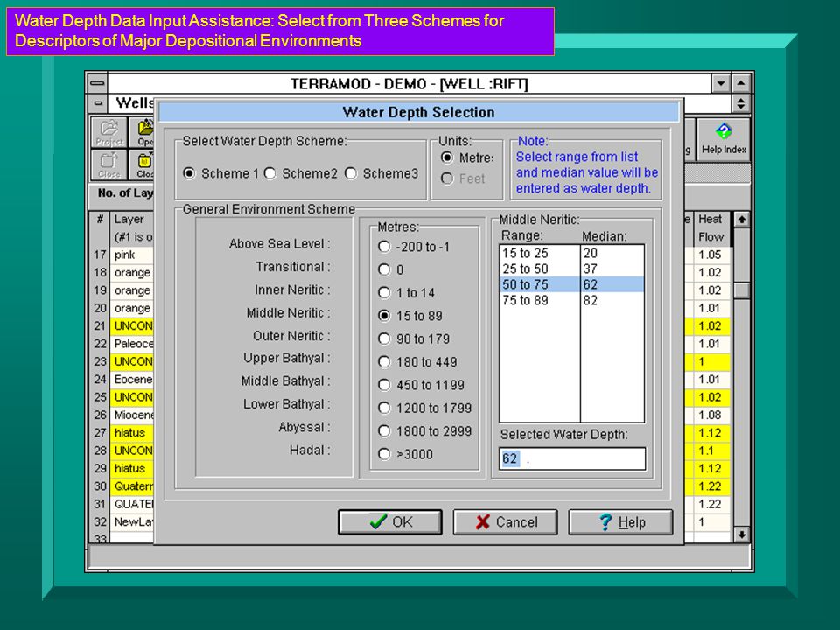
Task: Pick the 15 to 25 range row
Action: coord(571,253)
